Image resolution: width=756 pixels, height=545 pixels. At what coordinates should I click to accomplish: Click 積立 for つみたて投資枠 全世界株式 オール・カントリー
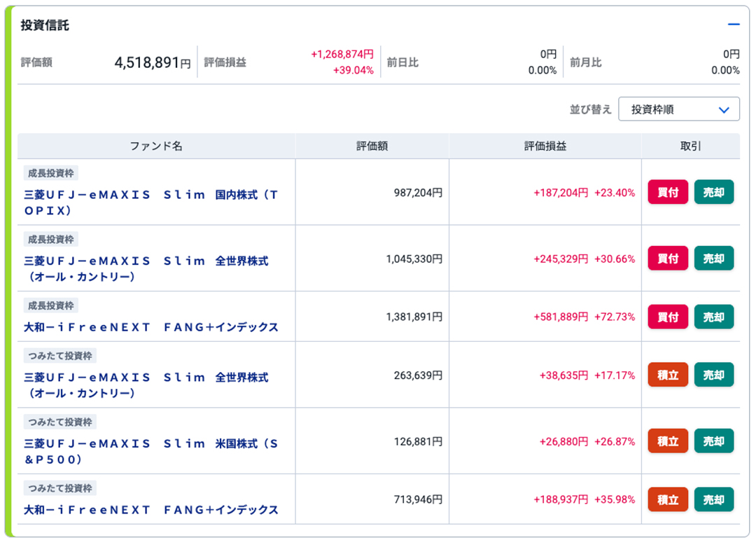[x=668, y=375]
